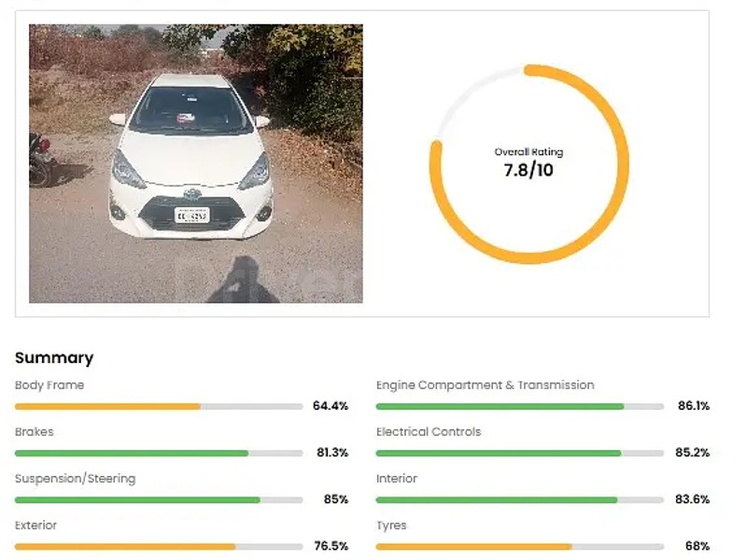Click the Brakes green progress bar
The height and width of the screenshot is (560, 747).
pos(159,453)
